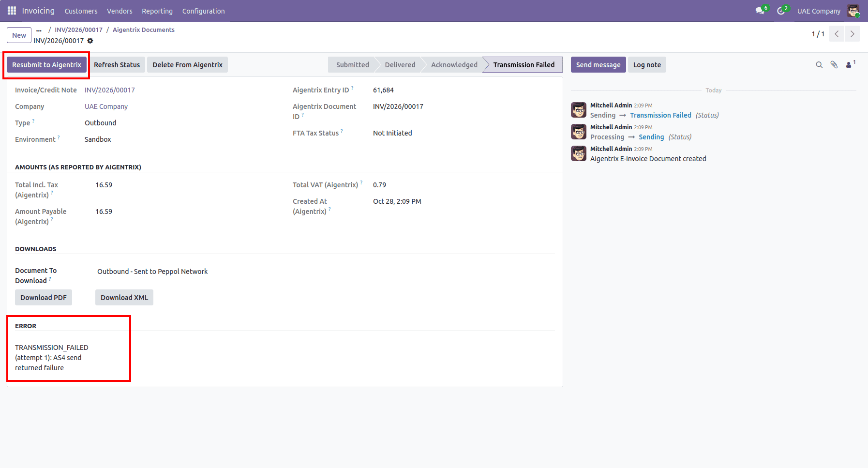Screen dimensions: 868x468
Task: Show help tooltip for FTA Tax Status
Action: point(342,131)
